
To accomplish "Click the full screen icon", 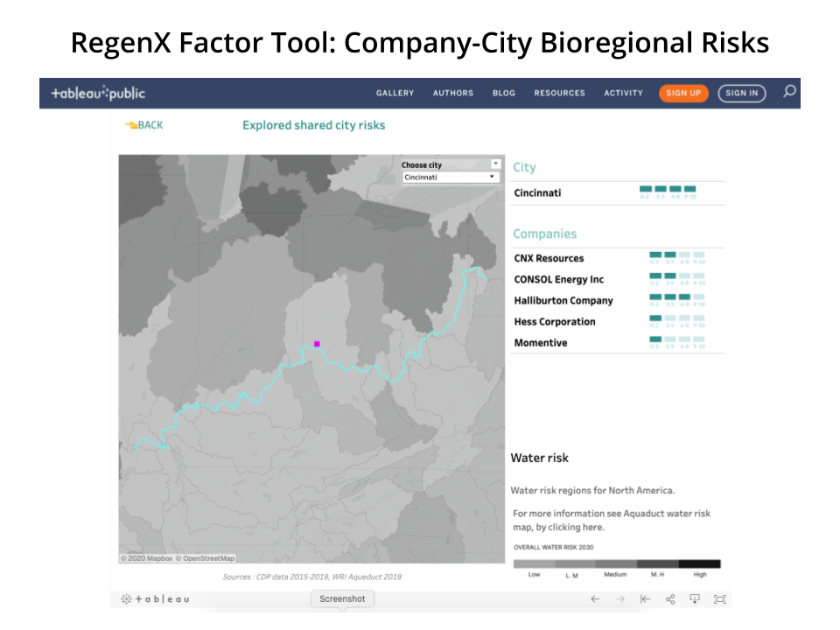I will point(720,598).
